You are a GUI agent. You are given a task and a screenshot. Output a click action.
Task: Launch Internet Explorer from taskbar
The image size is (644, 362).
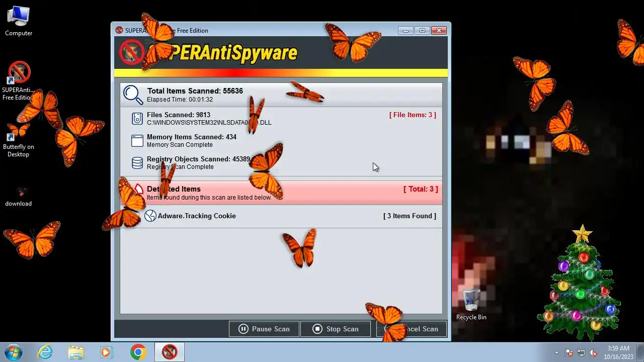click(x=45, y=352)
